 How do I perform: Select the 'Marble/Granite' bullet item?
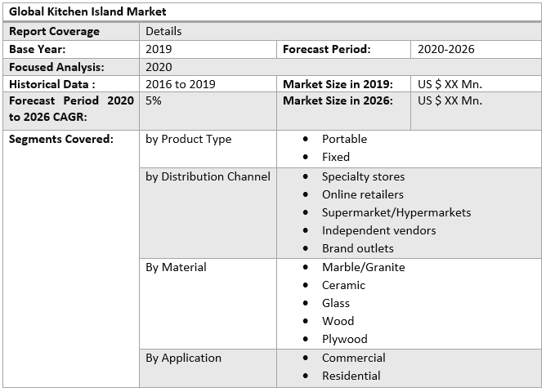pos(363,267)
